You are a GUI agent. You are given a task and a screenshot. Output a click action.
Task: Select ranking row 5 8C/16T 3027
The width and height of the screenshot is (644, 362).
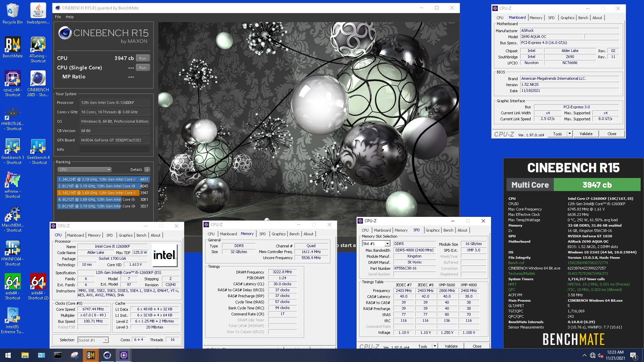point(103,206)
